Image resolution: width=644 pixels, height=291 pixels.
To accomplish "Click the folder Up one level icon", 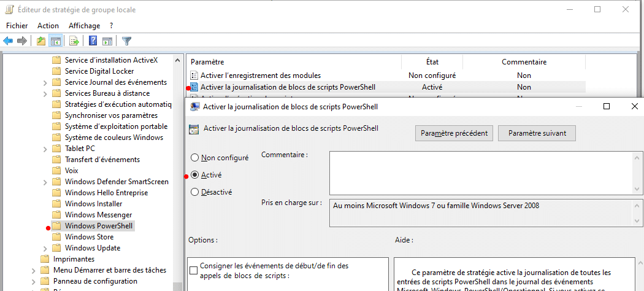I will pyautogui.click(x=41, y=41).
